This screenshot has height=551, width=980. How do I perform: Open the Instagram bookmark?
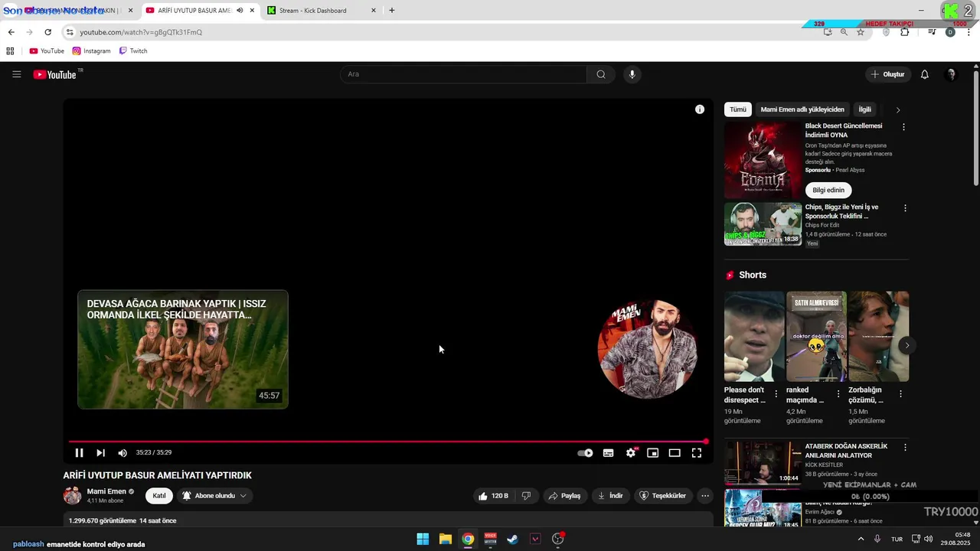(92, 51)
